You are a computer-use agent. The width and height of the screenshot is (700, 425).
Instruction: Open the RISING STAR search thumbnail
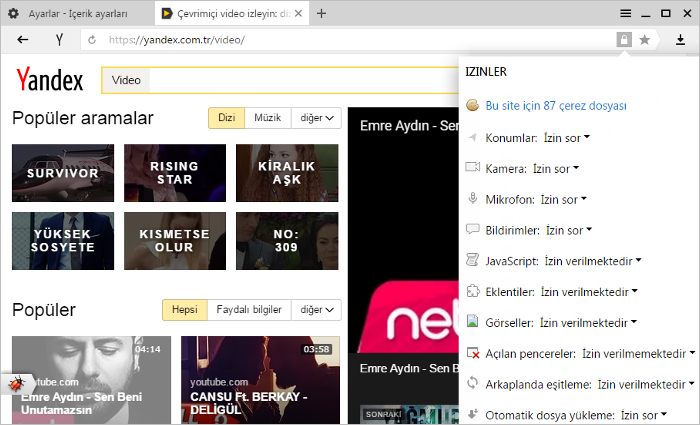(175, 173)
